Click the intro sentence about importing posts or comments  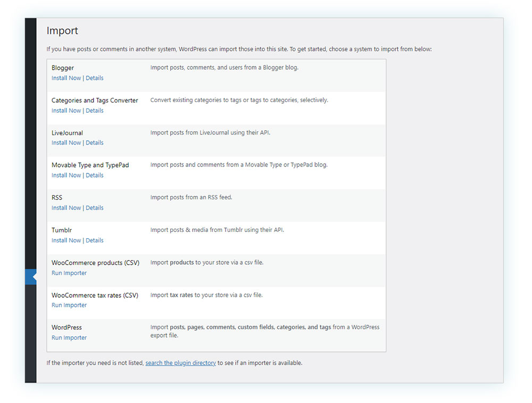point(239,49)
